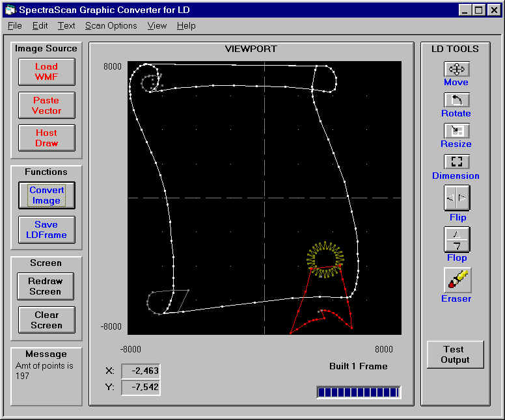Run Convert Image function
This screenshot has width=505, height=420.
click(x=47, y=195)
